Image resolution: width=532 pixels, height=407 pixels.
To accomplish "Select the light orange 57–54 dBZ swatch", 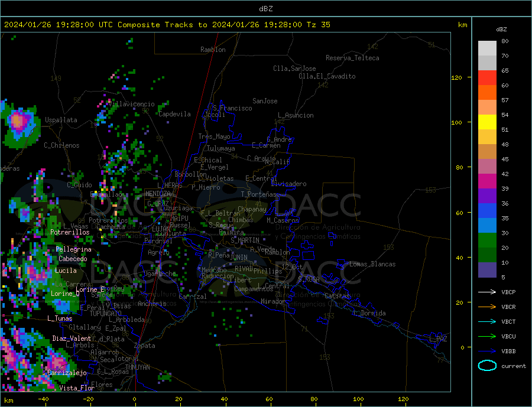I will pyautogui.click(x=487, y=107).
